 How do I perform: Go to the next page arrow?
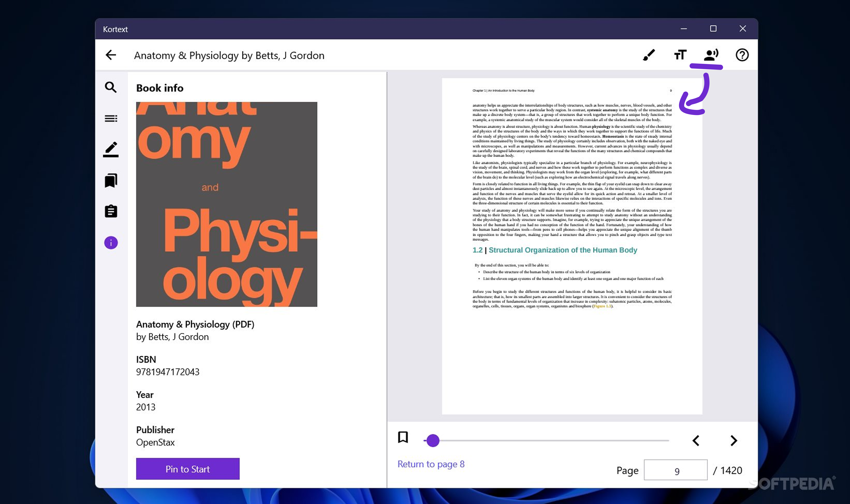click(734, 441)
